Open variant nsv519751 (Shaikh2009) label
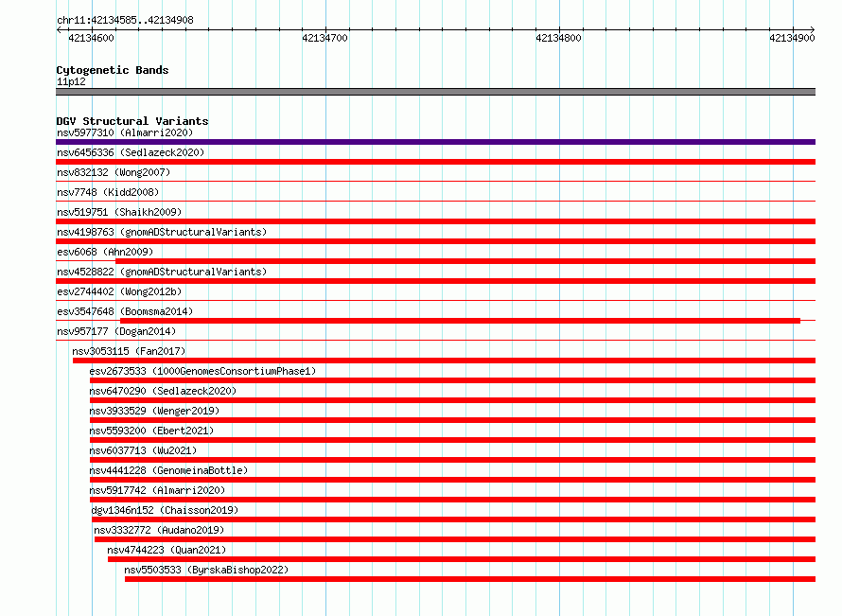 119,212
